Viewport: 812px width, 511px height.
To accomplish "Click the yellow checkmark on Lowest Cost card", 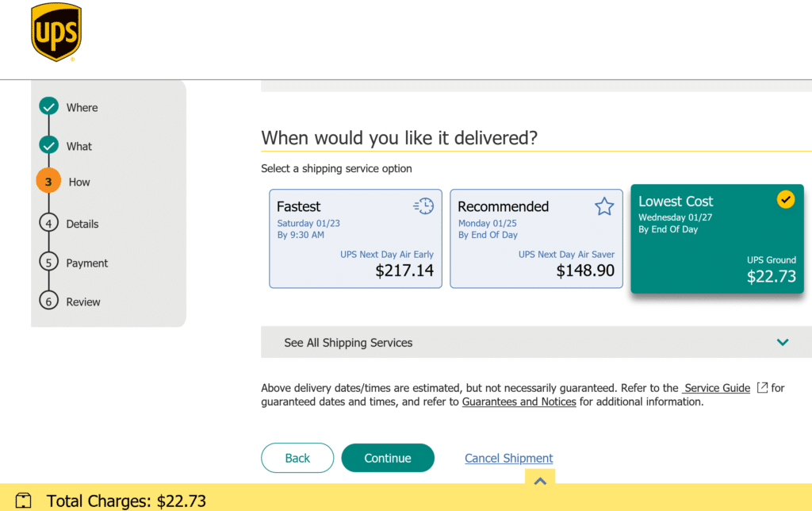I will (x=785, y=200).
